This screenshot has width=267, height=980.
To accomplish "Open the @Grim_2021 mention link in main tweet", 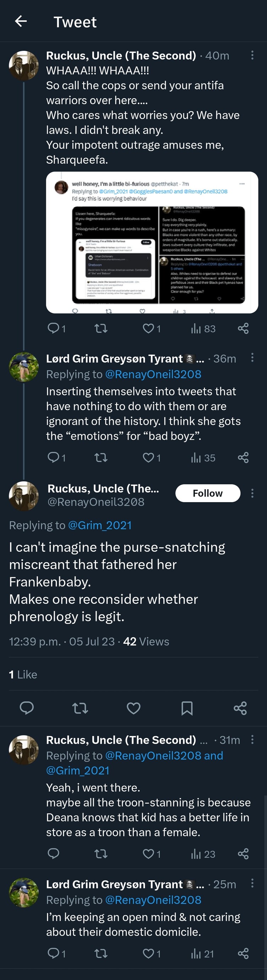I will [x=99, y=525].
